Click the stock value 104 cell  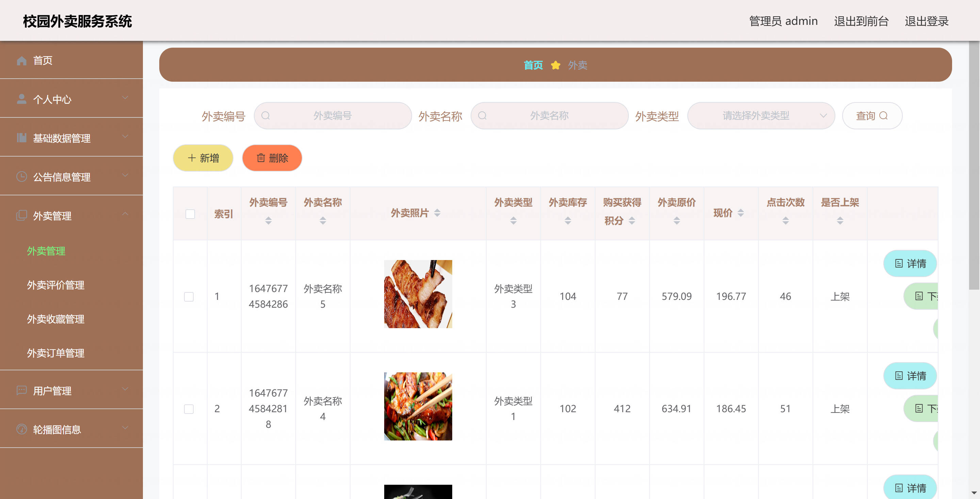coord(568,296)
